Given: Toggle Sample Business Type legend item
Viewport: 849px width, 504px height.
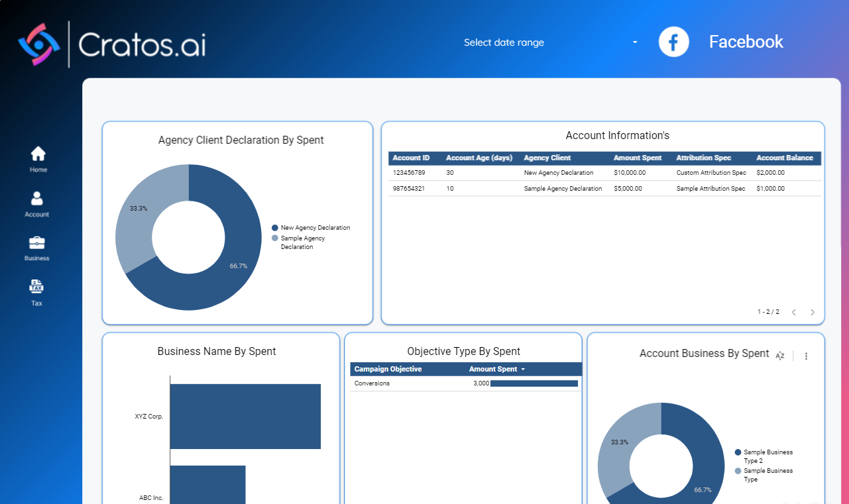Looking at the screenshot, I should click(x=764, y=475).
